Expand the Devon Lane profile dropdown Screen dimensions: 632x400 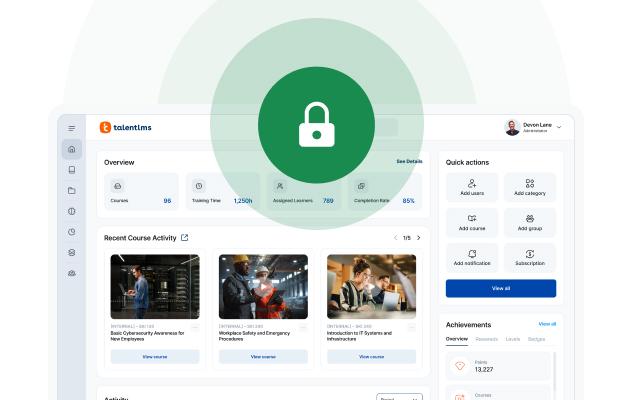click(559, 128)
